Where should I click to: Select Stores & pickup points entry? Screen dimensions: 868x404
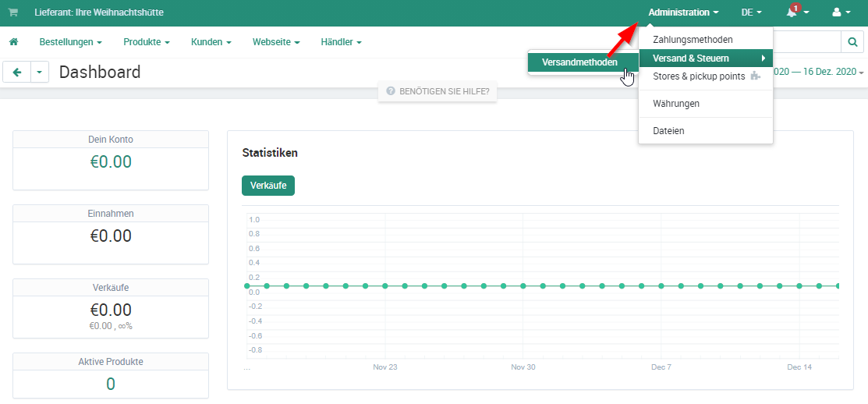(706, 76)
